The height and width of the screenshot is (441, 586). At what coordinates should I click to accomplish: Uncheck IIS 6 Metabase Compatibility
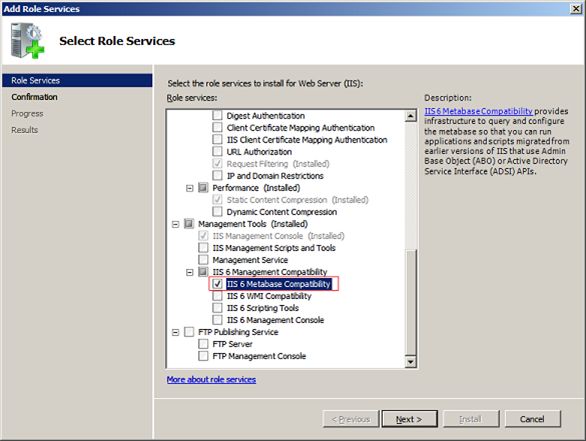[217, 284]
